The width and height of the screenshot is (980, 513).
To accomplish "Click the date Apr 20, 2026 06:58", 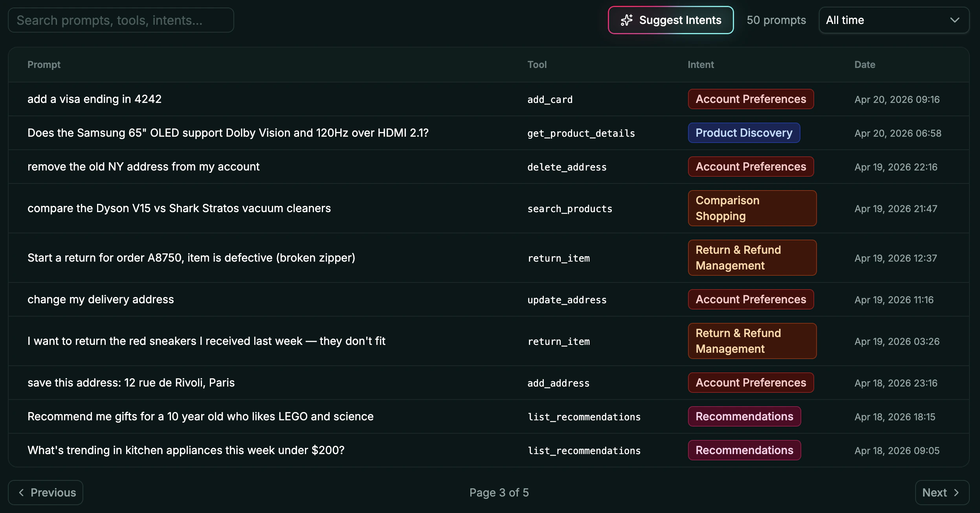I will tap(898, 133).
